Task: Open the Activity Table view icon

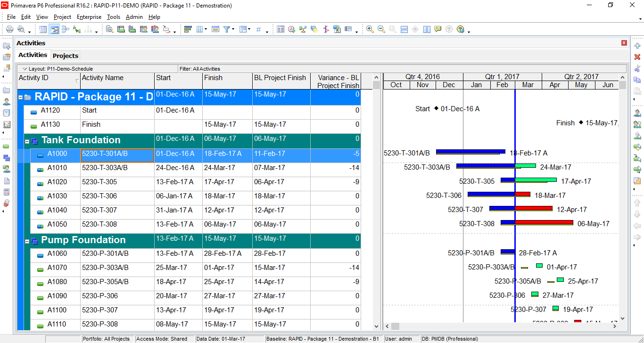Action: pos(43,29)
